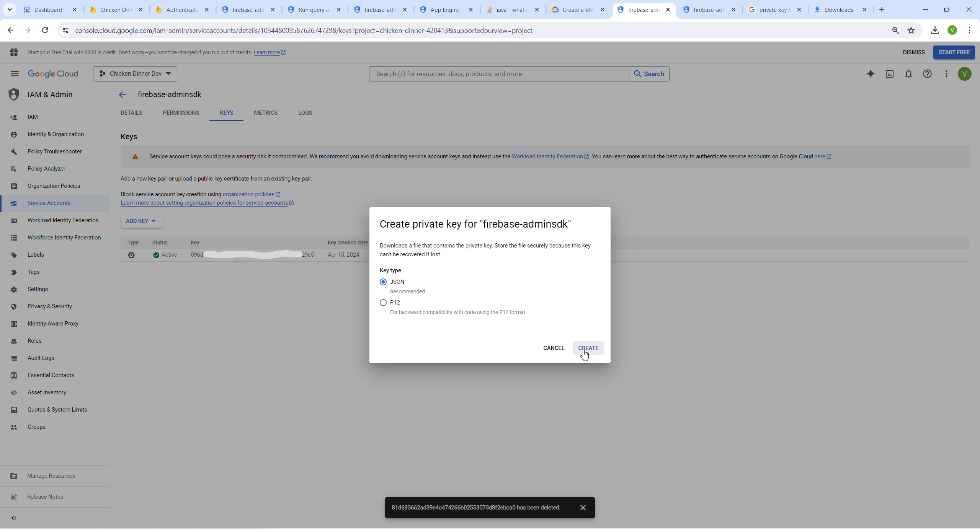Bookmark this page with the star icon
This screenshot has width=980, height=529.
(911, 31)
